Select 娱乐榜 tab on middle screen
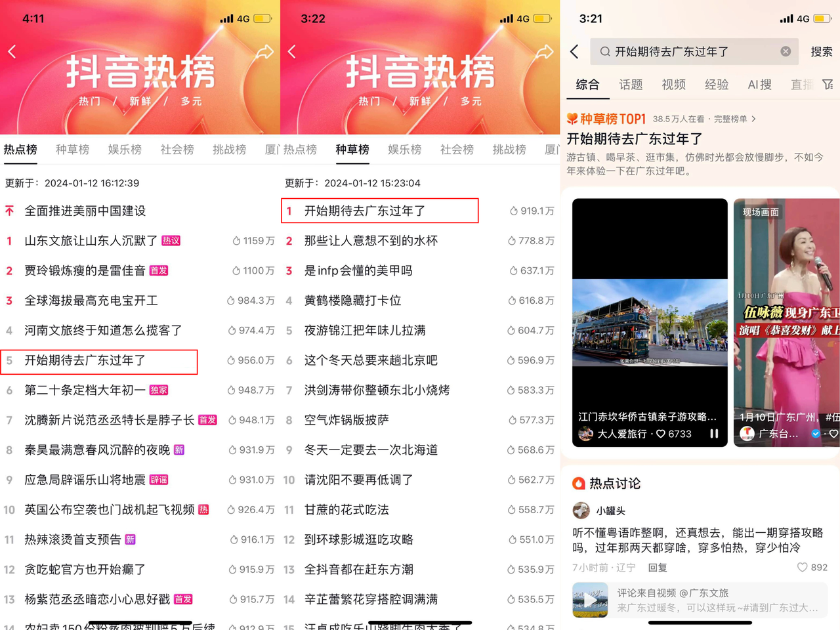This screenshot has height=630, width=840. click(405, 150)
